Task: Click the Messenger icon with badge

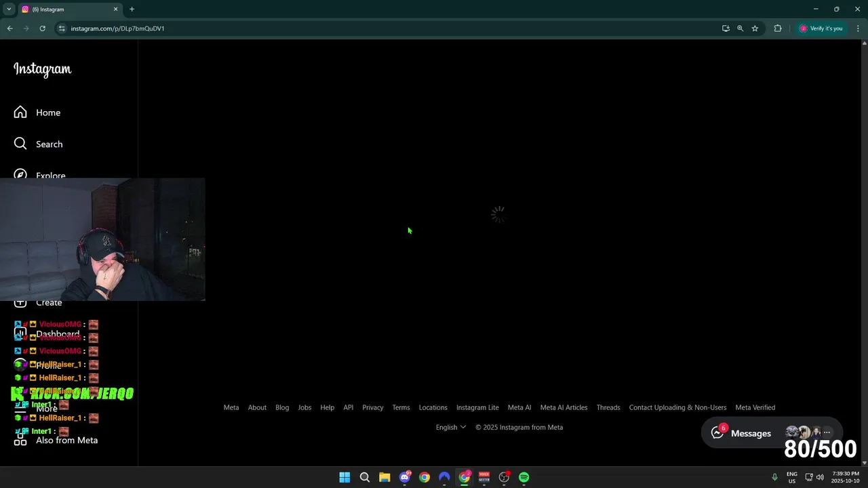Action: [x=718, y=432]
